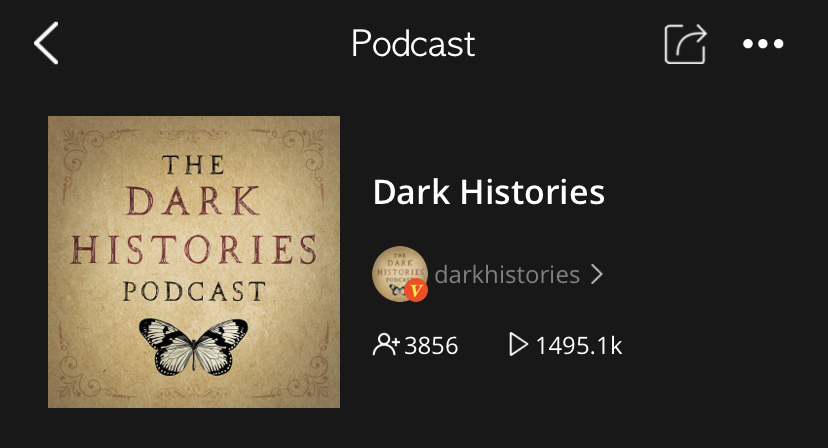Click the play triangle icon beside 1495.1k

tap(518, 344)
